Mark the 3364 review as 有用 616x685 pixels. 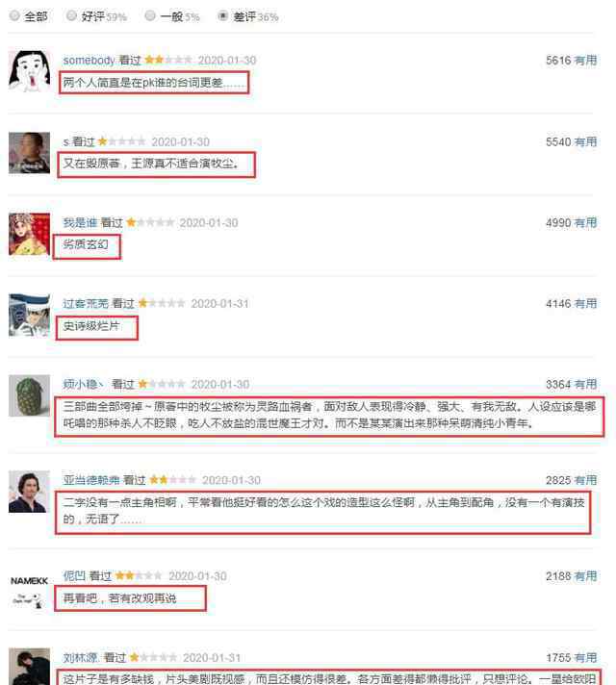click(x=585, y=385)
